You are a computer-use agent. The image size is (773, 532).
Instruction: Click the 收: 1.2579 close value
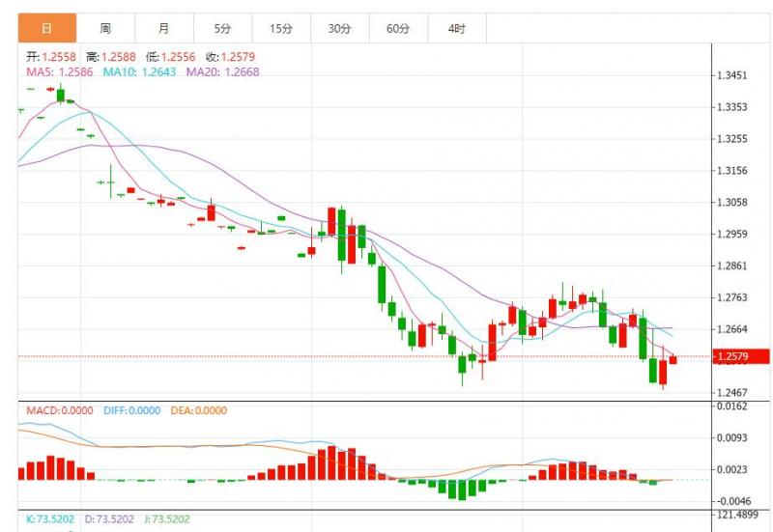(230, 57)
